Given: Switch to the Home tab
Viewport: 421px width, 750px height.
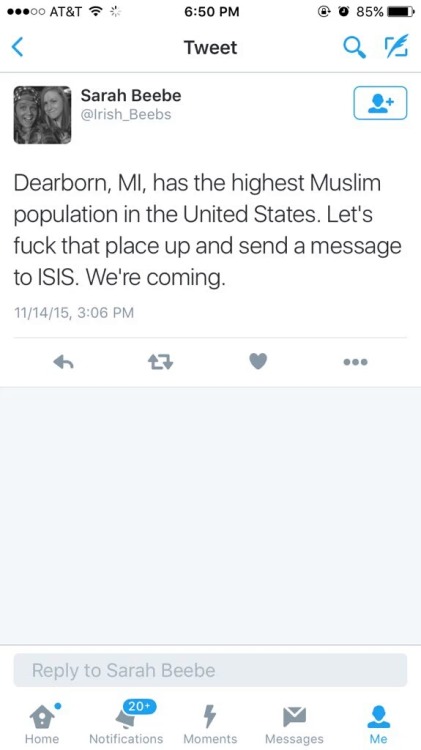Looking at the screenshot, I should pyautogui.click(x=42, y=723).
